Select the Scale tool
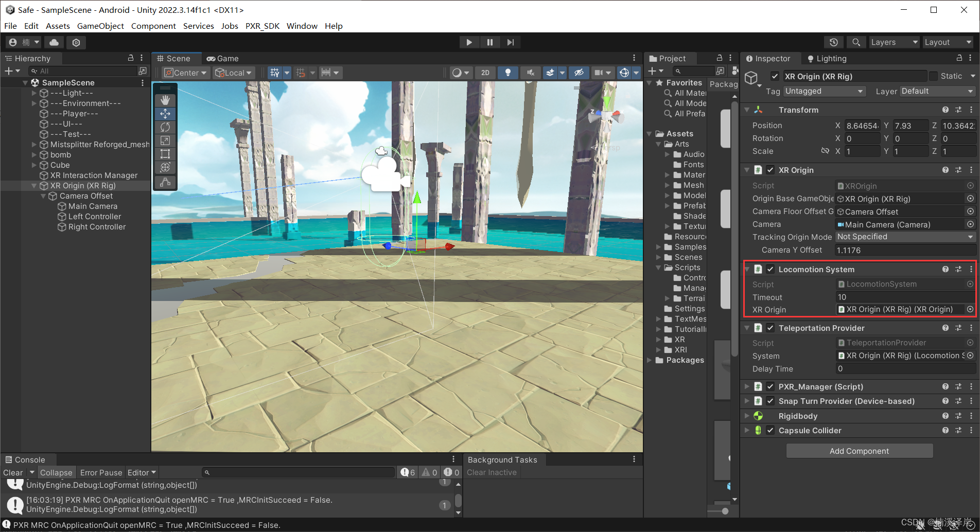The image size is (980, 532). 165,140
